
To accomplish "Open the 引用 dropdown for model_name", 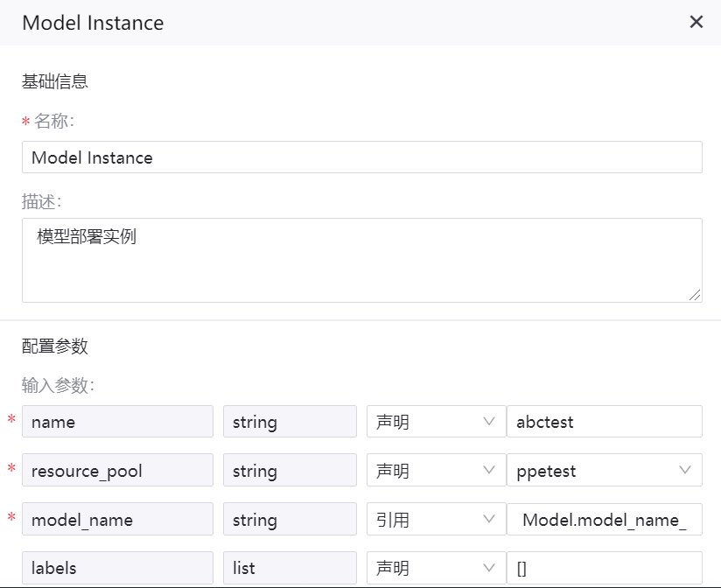I will click(x=436, y=520).
